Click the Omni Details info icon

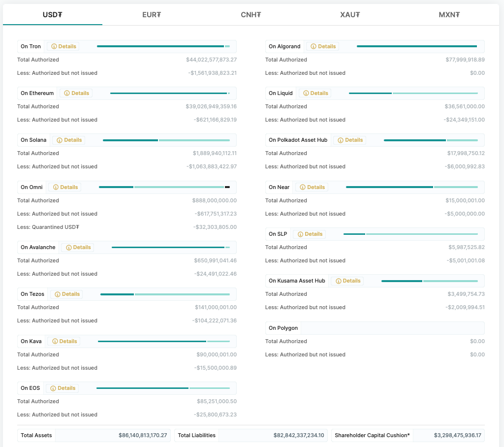tap(56, 187)
